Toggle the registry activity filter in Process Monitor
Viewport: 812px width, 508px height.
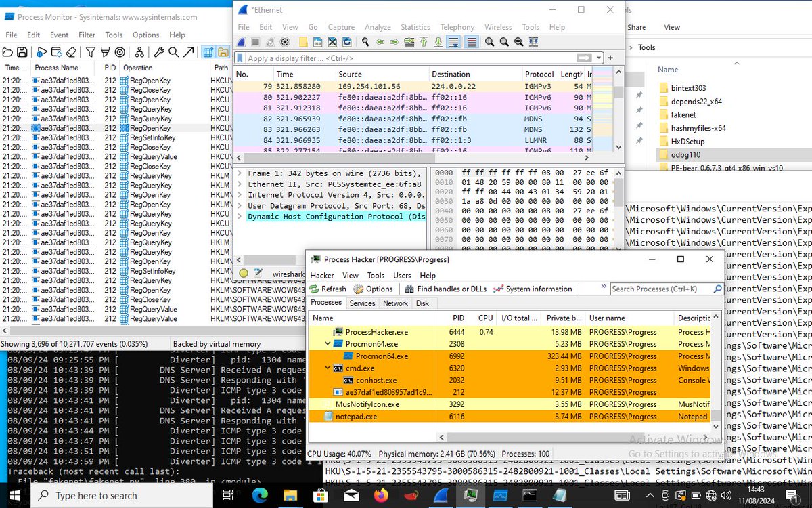pos(208,52)
